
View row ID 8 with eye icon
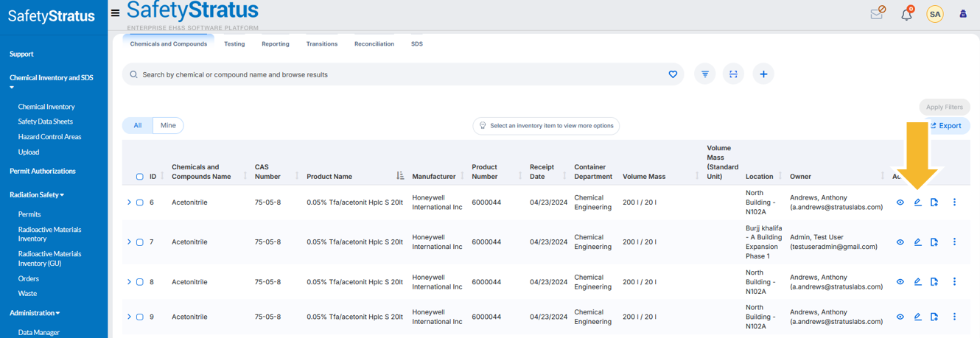pyautogui.click(x=900, y=282)
